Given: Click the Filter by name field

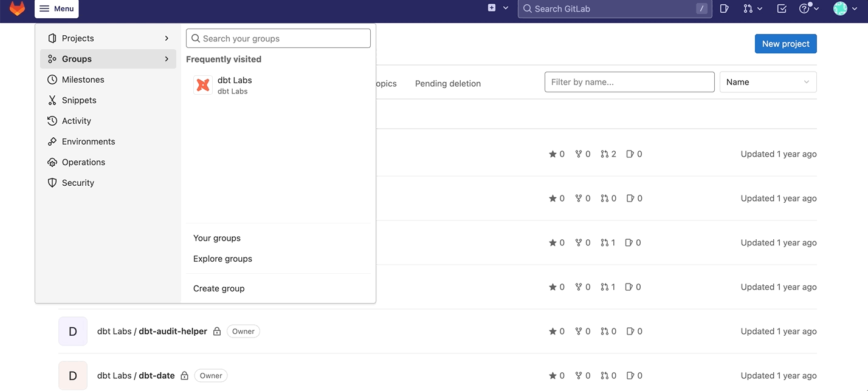Looking at the screenshot, I should tap(629, 81).
